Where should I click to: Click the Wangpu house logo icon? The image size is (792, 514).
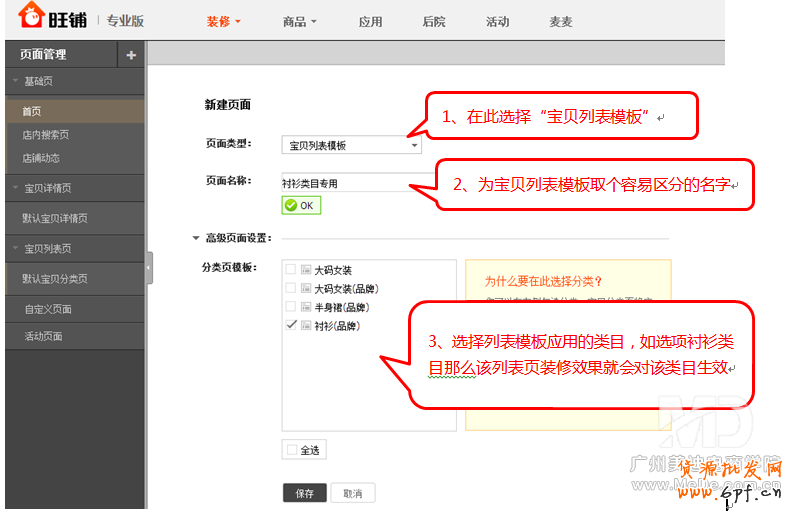[31, 15]
